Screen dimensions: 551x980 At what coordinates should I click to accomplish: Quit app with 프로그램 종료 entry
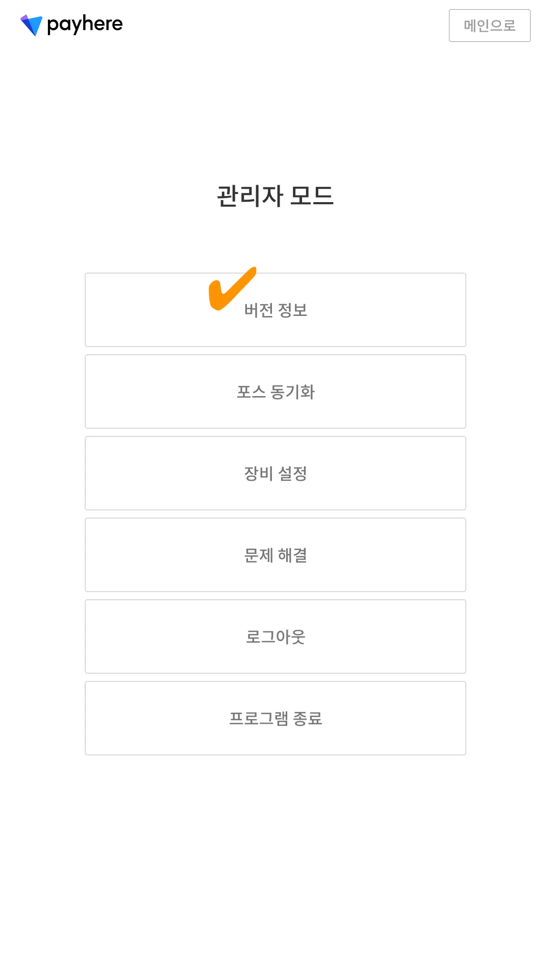pyautogui.click(x=275, y=718)
